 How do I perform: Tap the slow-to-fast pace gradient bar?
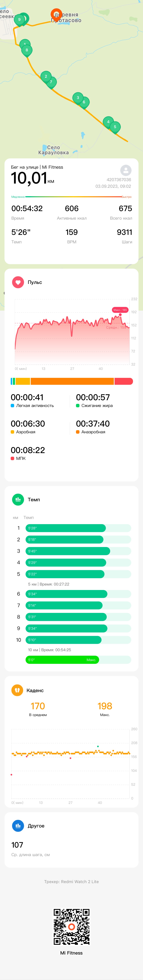coord(71,197)
